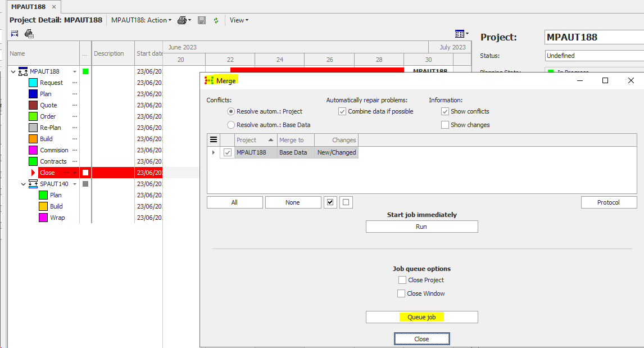
Task: Click the MPAUT188 project tree icon
Action: (23, 71)
